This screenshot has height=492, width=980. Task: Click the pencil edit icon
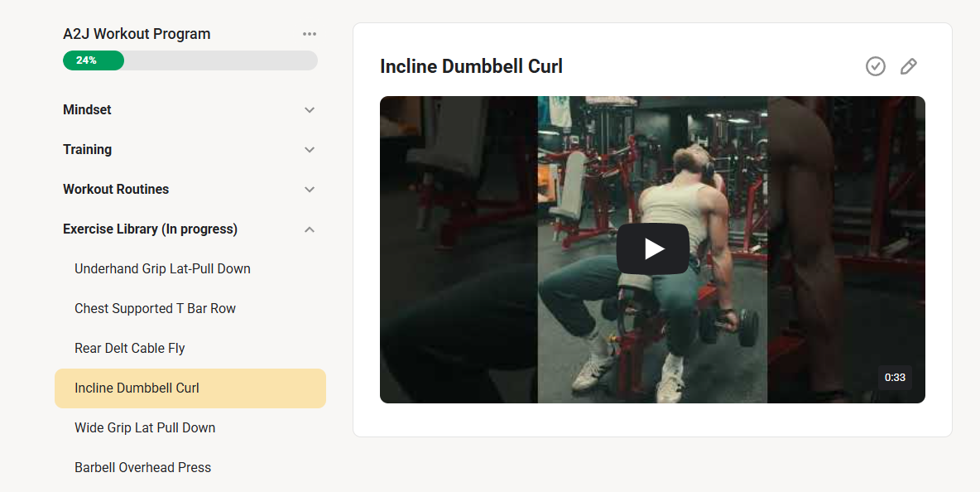click(909, 66)
